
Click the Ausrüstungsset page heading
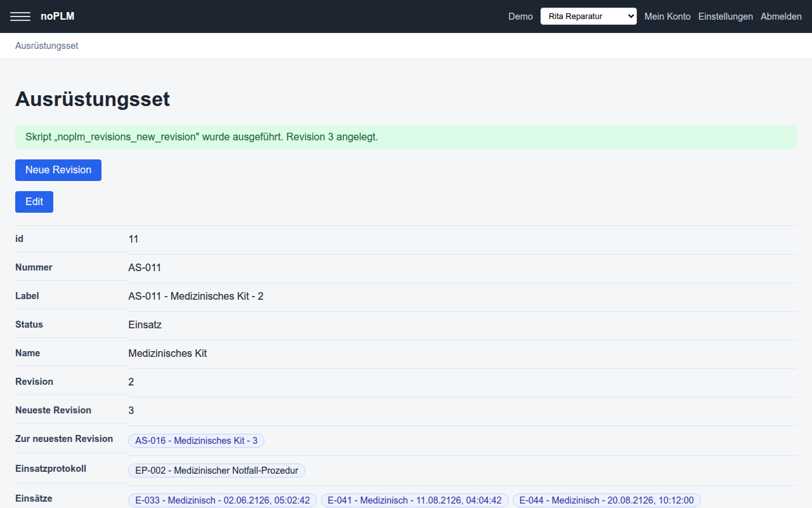(93, 99)
